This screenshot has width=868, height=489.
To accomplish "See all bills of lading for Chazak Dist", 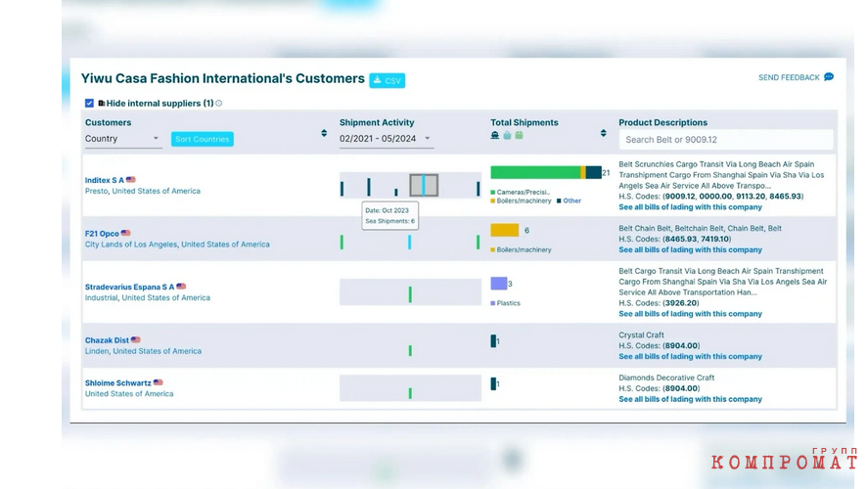I will click(690, 356).
